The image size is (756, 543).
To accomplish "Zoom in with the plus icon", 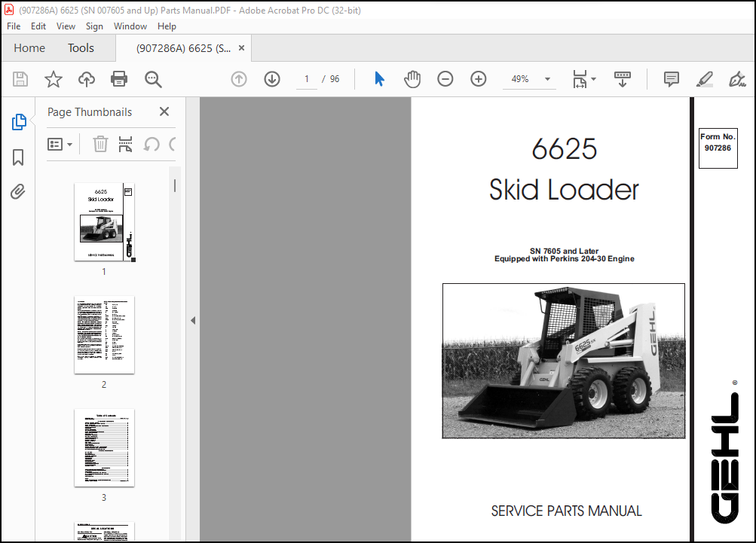I will (x=479, y=79).
